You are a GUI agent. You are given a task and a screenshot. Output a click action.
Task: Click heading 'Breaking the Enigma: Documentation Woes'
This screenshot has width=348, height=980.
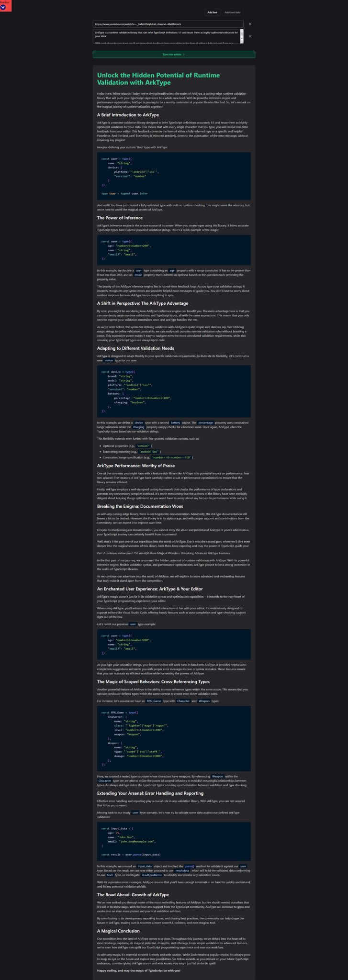[140, 506]
